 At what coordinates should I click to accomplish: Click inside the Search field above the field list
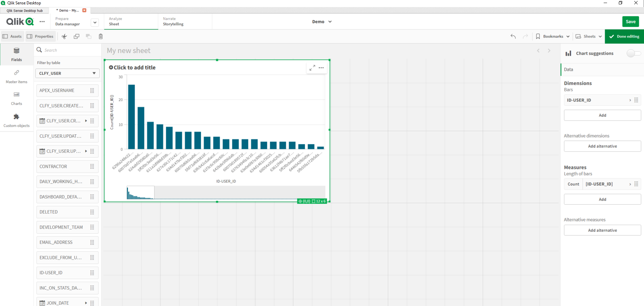[67, 50]
